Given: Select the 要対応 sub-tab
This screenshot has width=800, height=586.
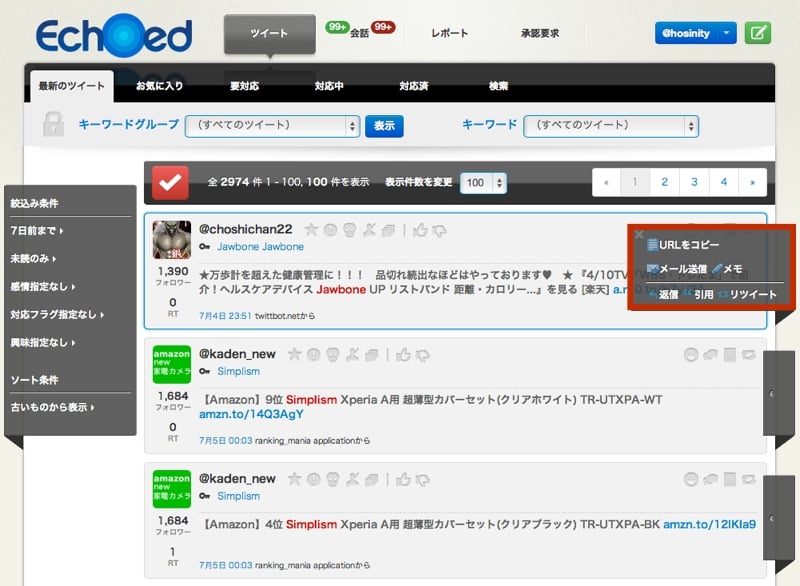Looking at the screenshot, I should pyautogui.click(x=244, y=86).
